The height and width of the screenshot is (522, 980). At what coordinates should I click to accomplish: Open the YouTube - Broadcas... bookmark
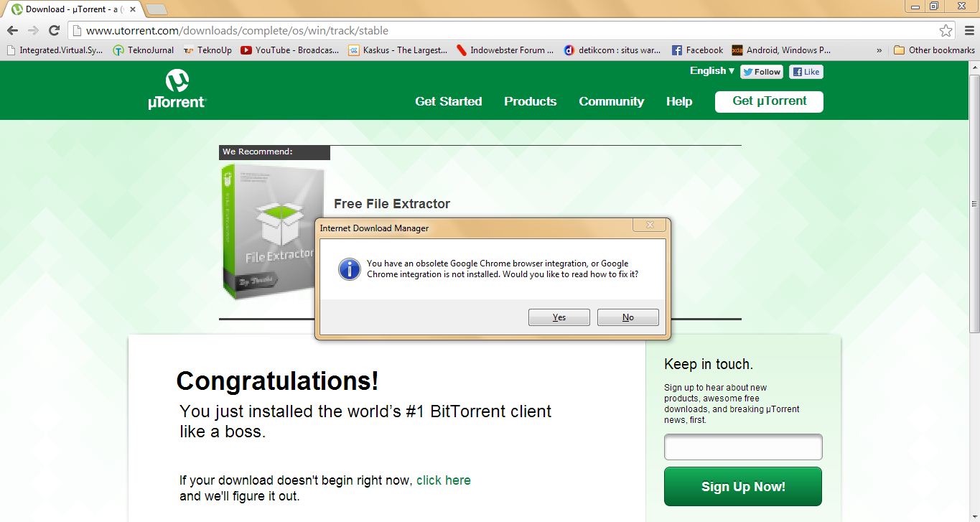(x=290, y=50)
